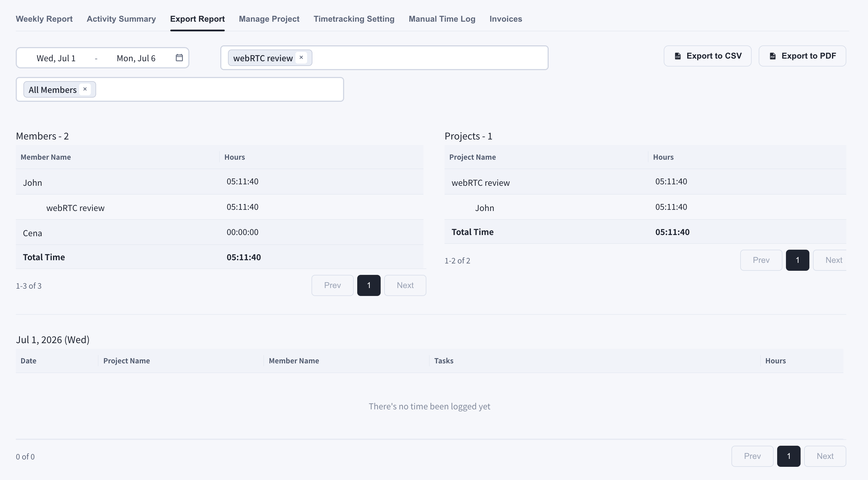Open the Weekly Report tab
Viewport: 868px width, 480px height.
pos(44,19)
